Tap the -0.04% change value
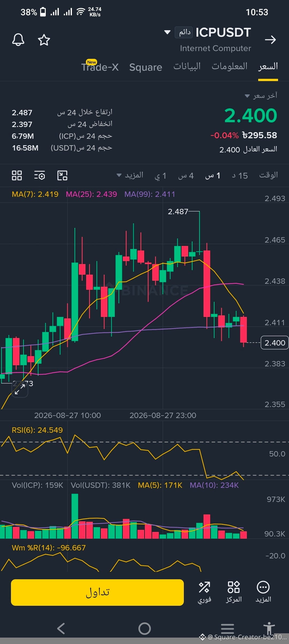The image size is (289, 644). 224,135
